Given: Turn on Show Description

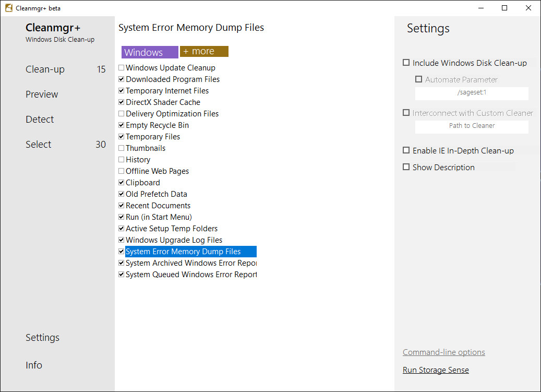Looking at the screenshot, I should click(x=406, y=167).
